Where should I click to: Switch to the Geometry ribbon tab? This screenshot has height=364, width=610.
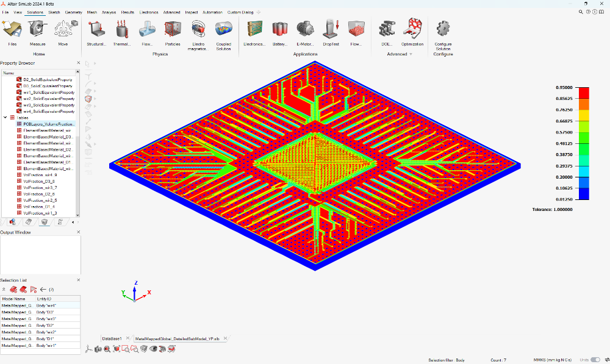tap(74, 12)
